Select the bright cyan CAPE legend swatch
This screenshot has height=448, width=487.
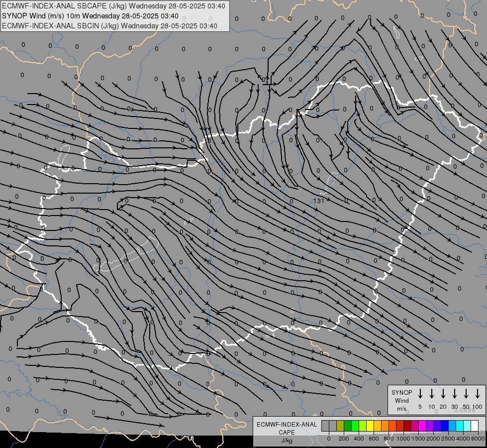(x=459, y=426)
